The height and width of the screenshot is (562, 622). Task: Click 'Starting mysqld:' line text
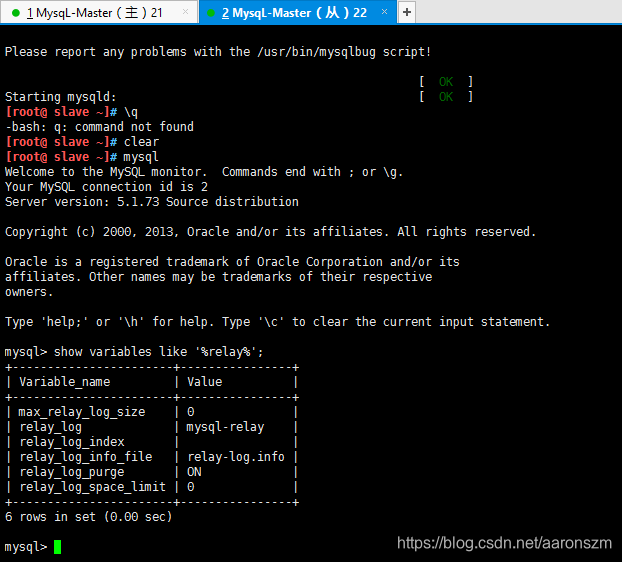60,97
